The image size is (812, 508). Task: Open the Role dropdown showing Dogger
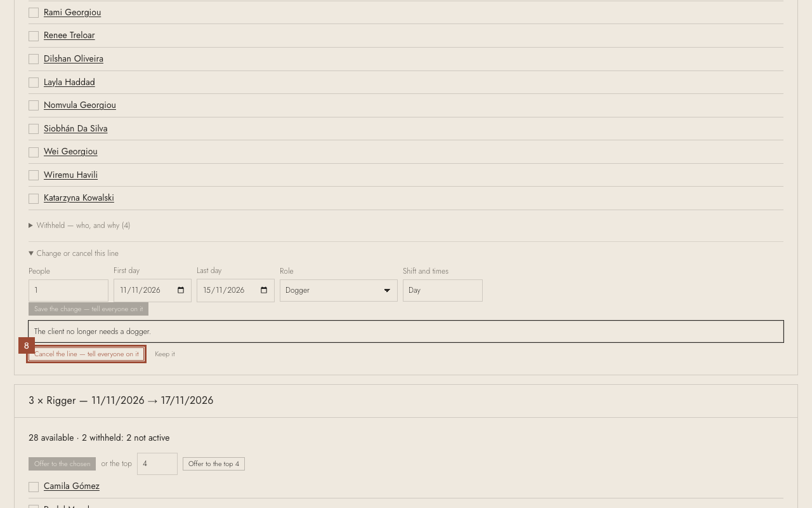click(339, 290)
